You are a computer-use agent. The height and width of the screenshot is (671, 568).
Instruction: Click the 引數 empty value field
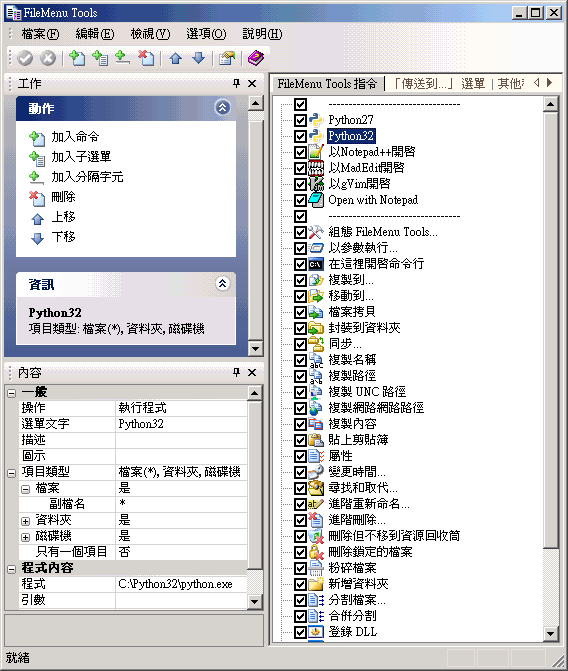(181, 600)
